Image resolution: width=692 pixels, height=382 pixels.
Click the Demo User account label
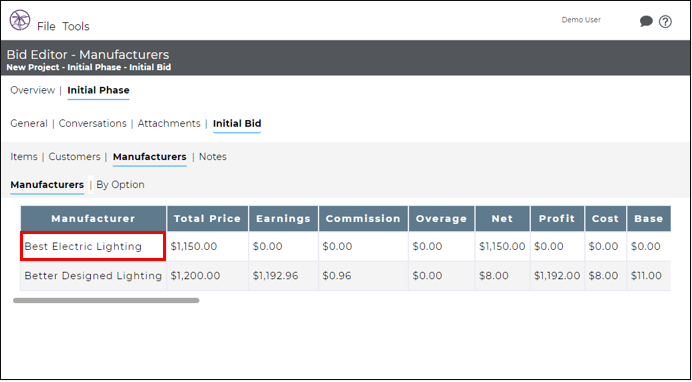tap(581, 20)
